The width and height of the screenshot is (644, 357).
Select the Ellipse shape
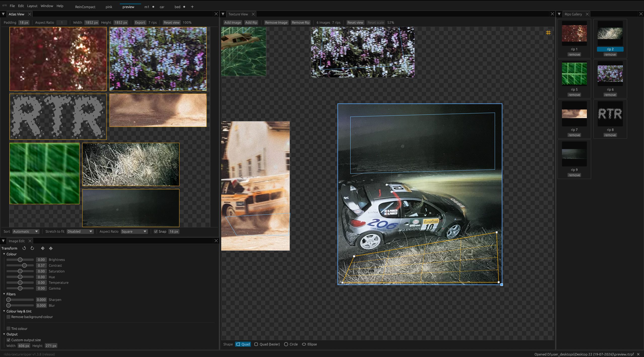tap(309, 344)
